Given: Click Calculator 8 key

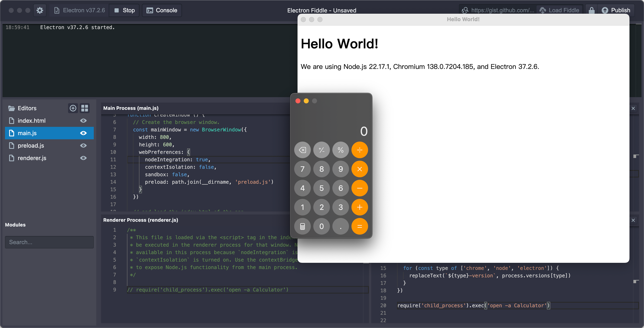Looking at the screenshot, I should (322, 169).
